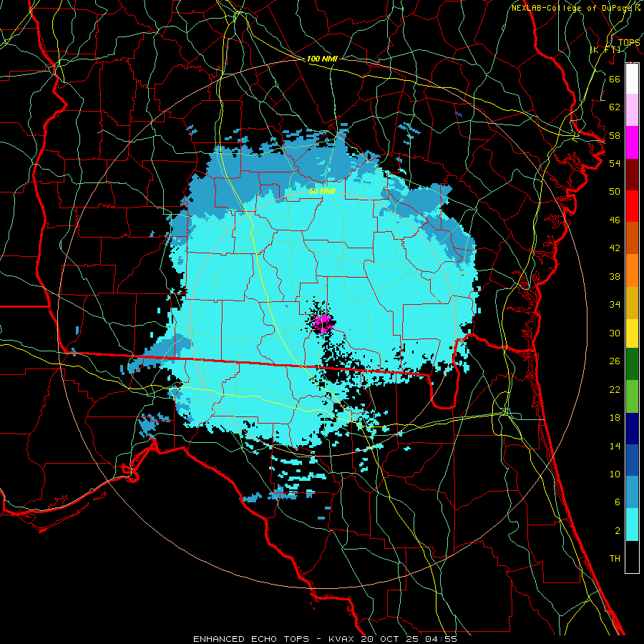Click the "TH" threshold legend label
The height and width of the screenshot is (644, 644).
tap(615, 559)
